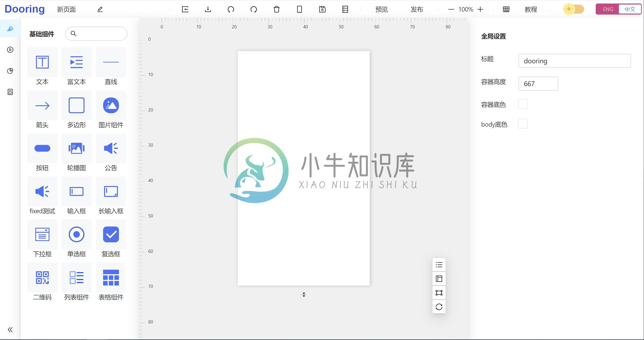Select the 列表组件 list component
644x340 pixels.
(x=76, y=282)
